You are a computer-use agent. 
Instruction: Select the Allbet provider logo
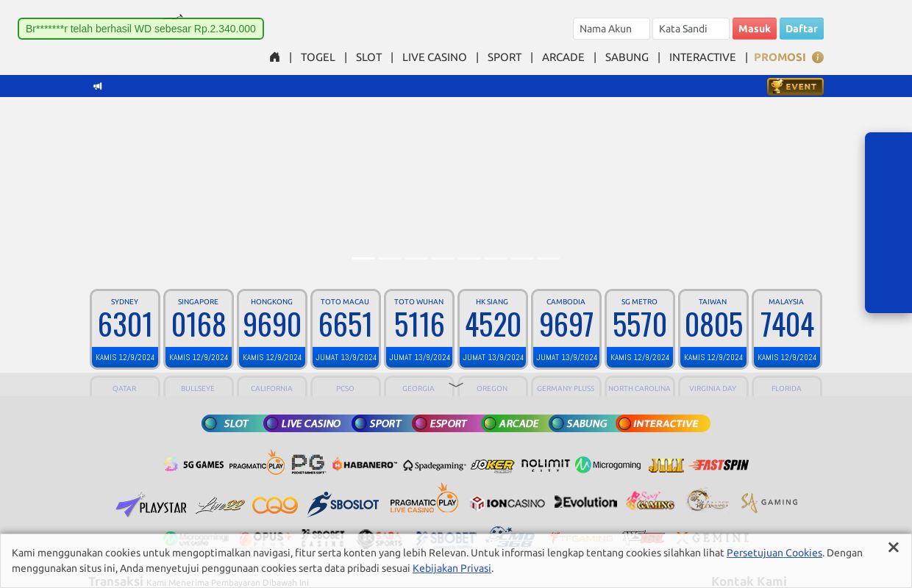point(708,501)
